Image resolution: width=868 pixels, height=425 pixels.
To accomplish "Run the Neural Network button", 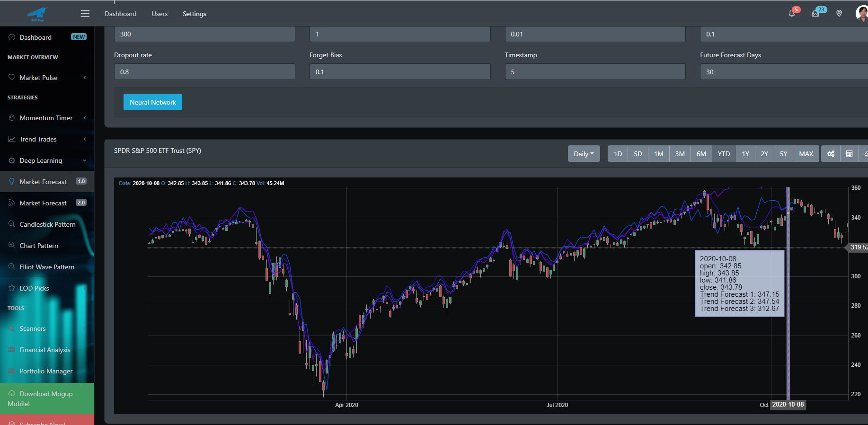I will tap(152, 102).
